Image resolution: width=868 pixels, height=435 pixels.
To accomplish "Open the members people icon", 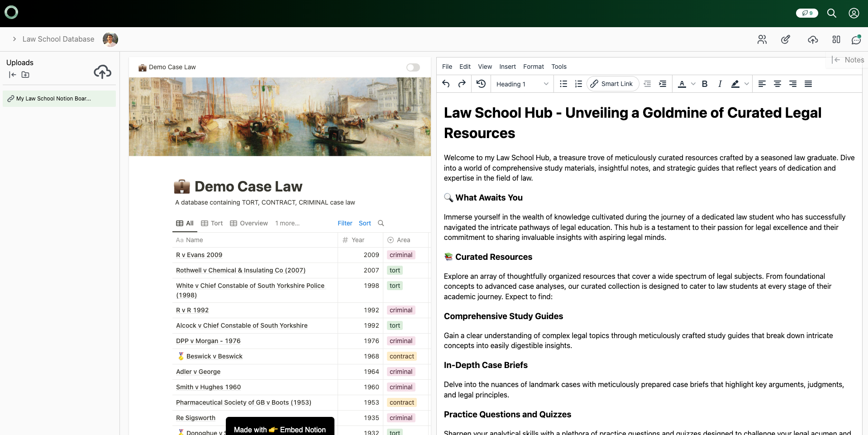I will pyautogui.click(x=762, y=39).
